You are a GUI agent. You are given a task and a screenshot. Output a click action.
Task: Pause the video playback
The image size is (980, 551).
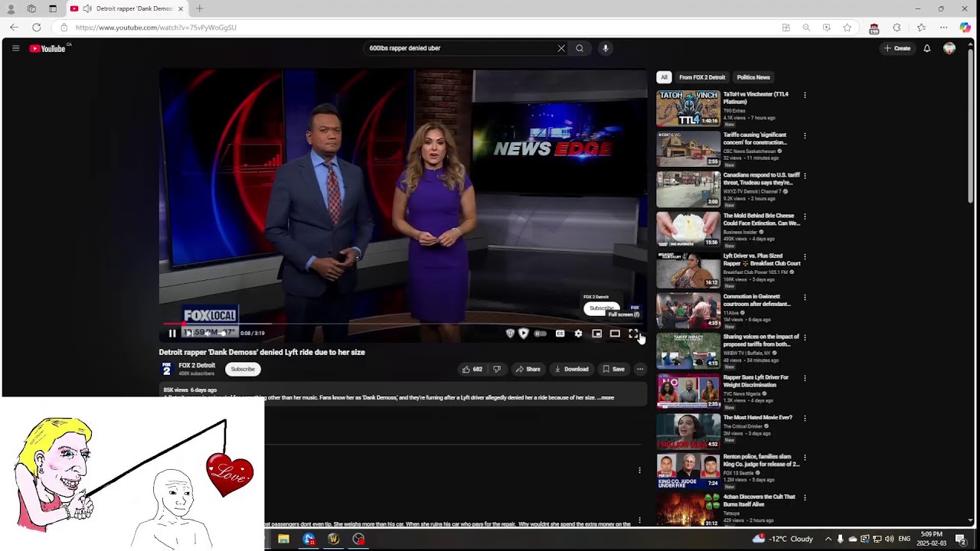coord(172,334)
